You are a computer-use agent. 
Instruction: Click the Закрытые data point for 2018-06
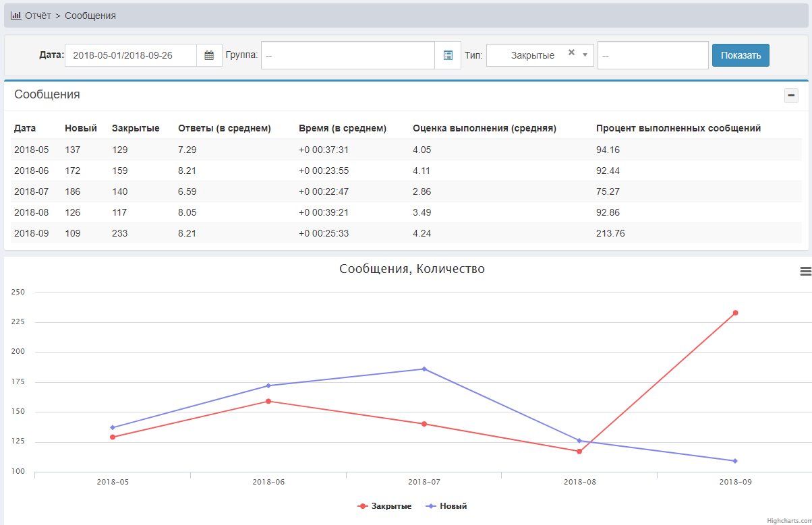(x=268, y=401)
